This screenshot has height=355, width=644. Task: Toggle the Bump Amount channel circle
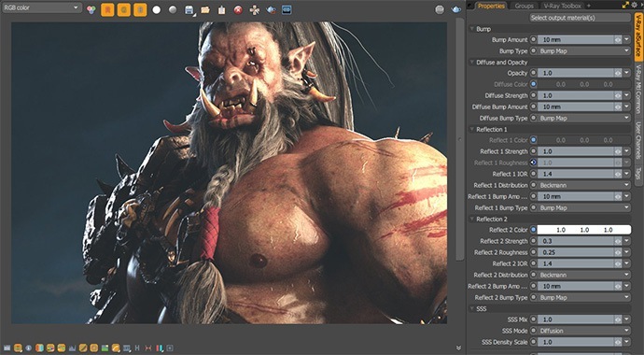[x=533, y=40]
